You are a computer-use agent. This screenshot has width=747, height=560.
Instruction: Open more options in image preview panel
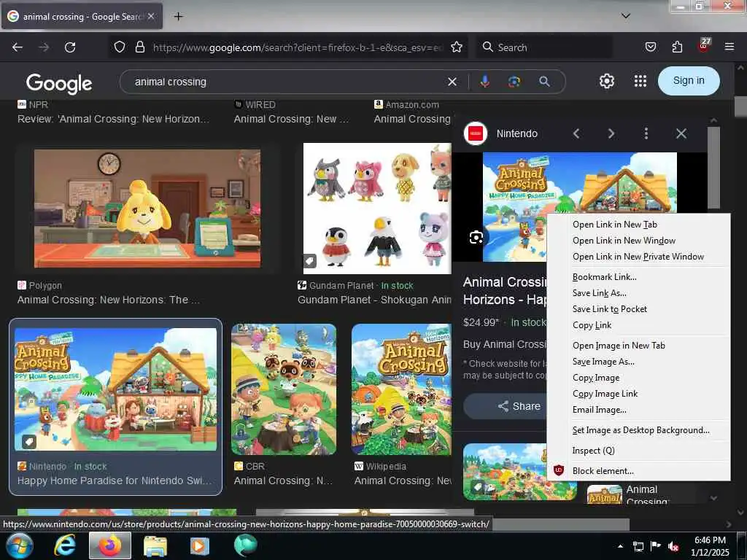(646, 134)
